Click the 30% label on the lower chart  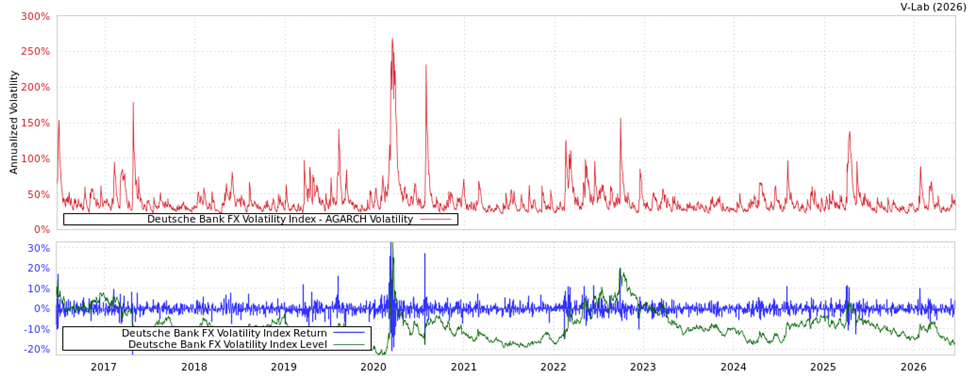click(x=38, y=248)
